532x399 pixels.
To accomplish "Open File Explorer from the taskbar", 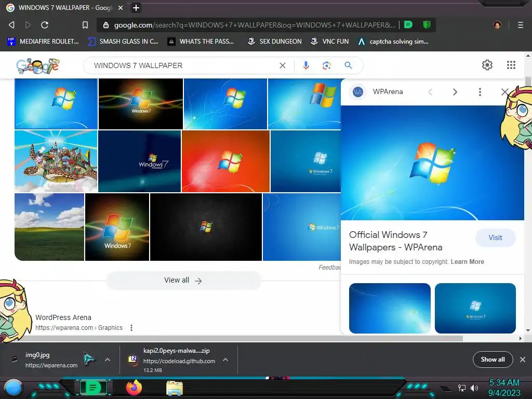I will tap(175, 388).
